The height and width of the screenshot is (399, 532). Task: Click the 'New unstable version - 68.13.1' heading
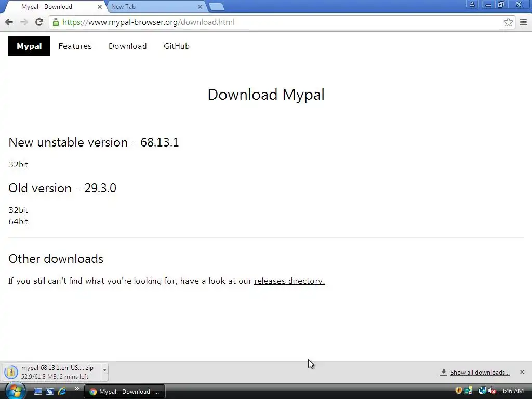coord(94,142)
